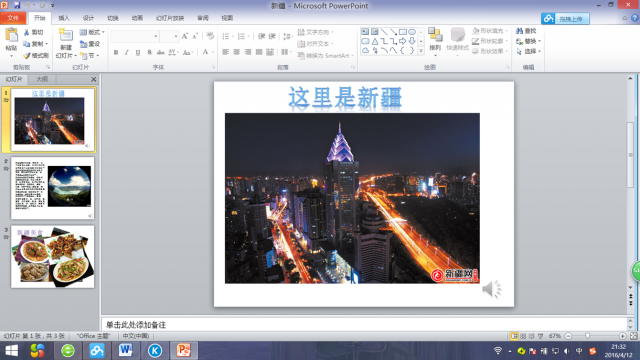This screenshot has width=640, height=360.
Task: Click the Cut scissors button
Action: click(x=33, y=32)
